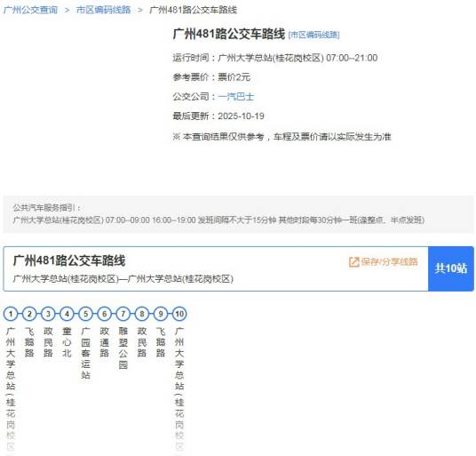This screenshot has width=476, height=456.
Task: Select stop circle number 4
Action: point(67,314)
